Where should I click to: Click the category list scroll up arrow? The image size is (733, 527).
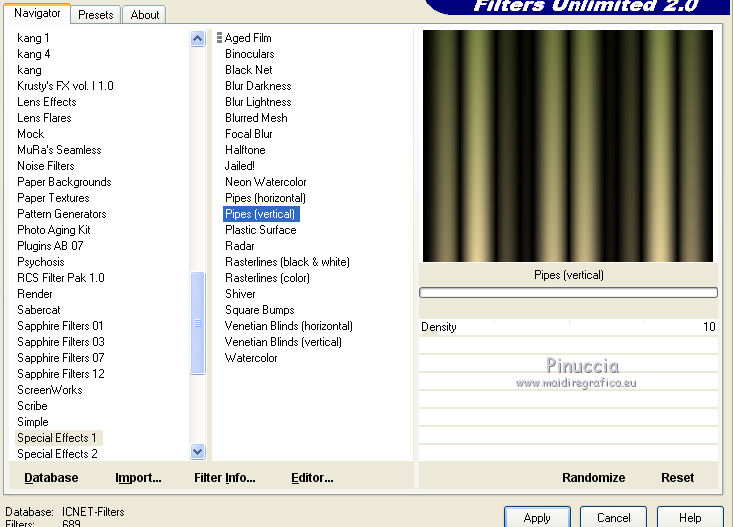[198, 38]
